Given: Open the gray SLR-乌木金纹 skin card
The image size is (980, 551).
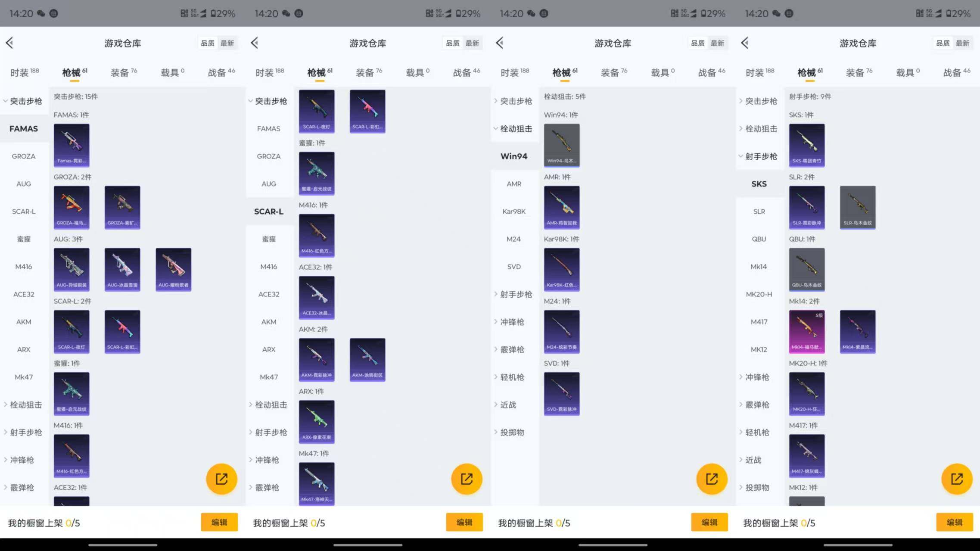Looking at the screenshot, I should (858, 207).
